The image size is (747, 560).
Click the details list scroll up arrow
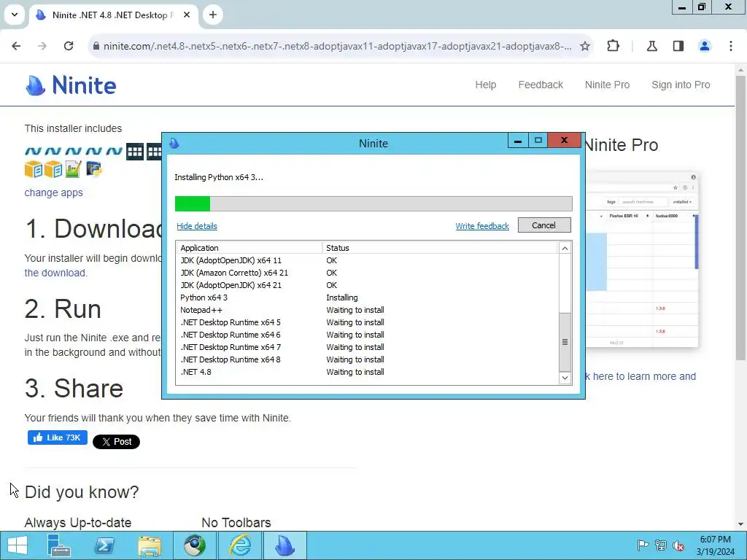click(x=565, y=248)
